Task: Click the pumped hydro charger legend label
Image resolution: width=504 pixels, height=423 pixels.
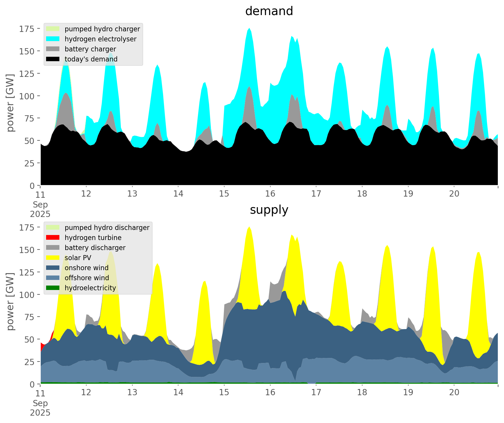Action: (x=102, y=29)
